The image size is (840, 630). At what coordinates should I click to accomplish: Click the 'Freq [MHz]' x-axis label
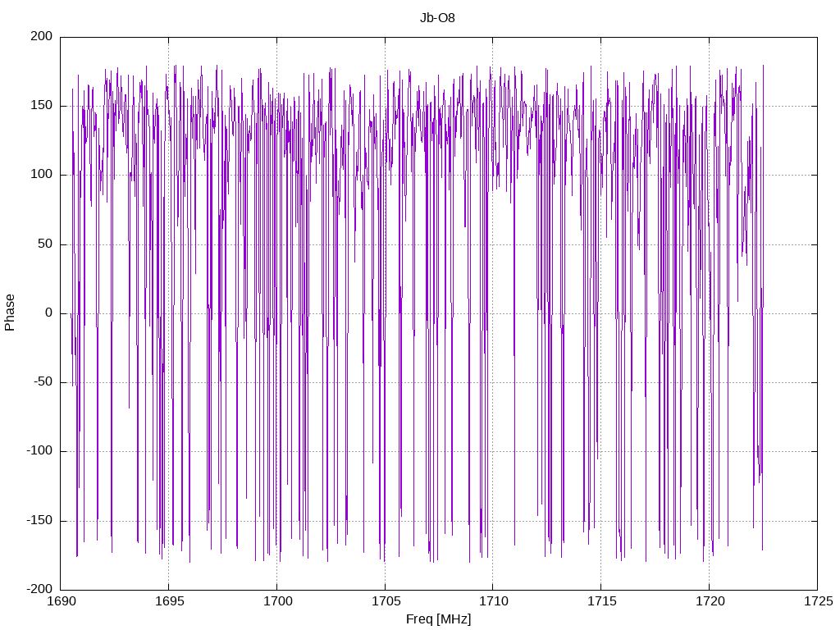[x=438, y=619]
